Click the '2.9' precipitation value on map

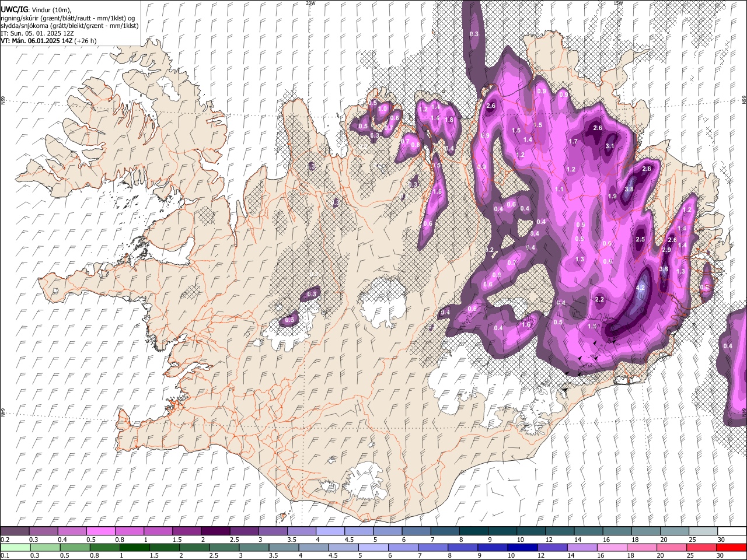coord(667,250)
